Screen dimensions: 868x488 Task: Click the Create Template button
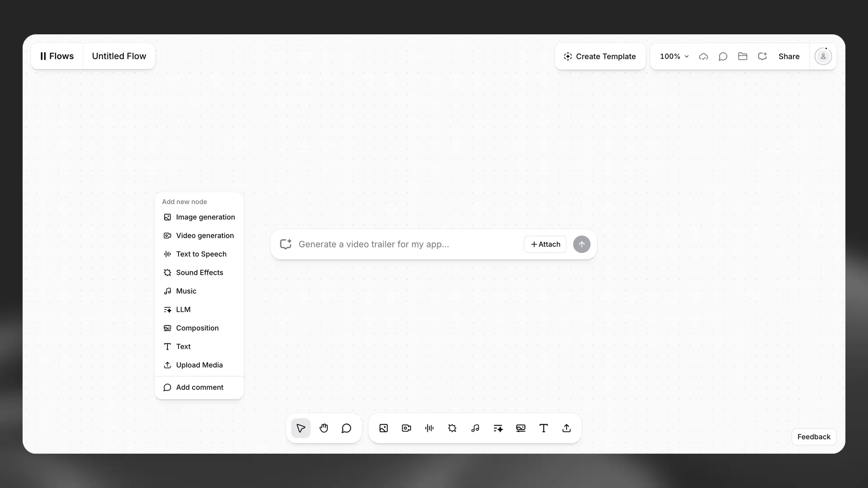coord(600,56)
